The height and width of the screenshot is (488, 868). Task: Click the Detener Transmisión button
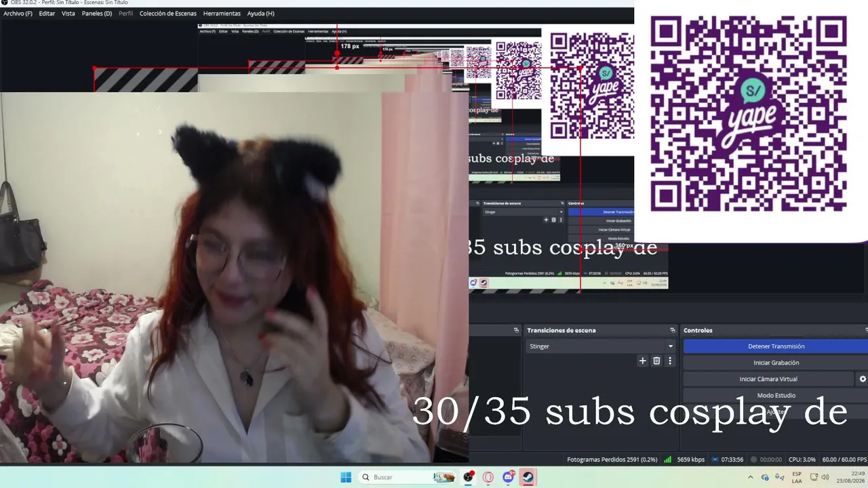[776, 346]
